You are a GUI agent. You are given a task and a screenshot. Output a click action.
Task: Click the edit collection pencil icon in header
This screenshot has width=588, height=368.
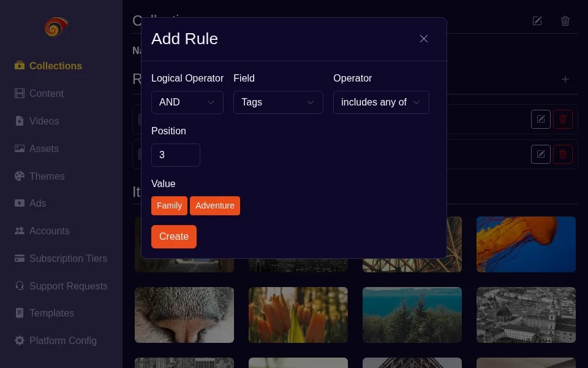[x=537, y=21]
